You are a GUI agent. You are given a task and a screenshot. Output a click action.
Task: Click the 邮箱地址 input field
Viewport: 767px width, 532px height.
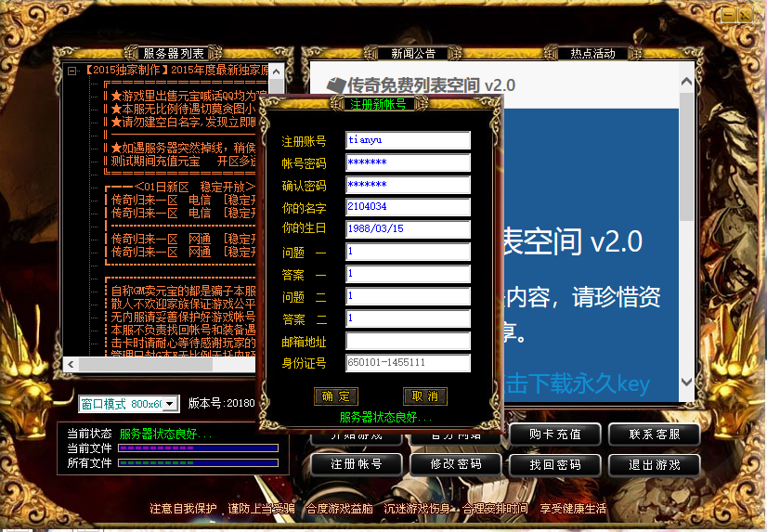[x=408, y=341]
